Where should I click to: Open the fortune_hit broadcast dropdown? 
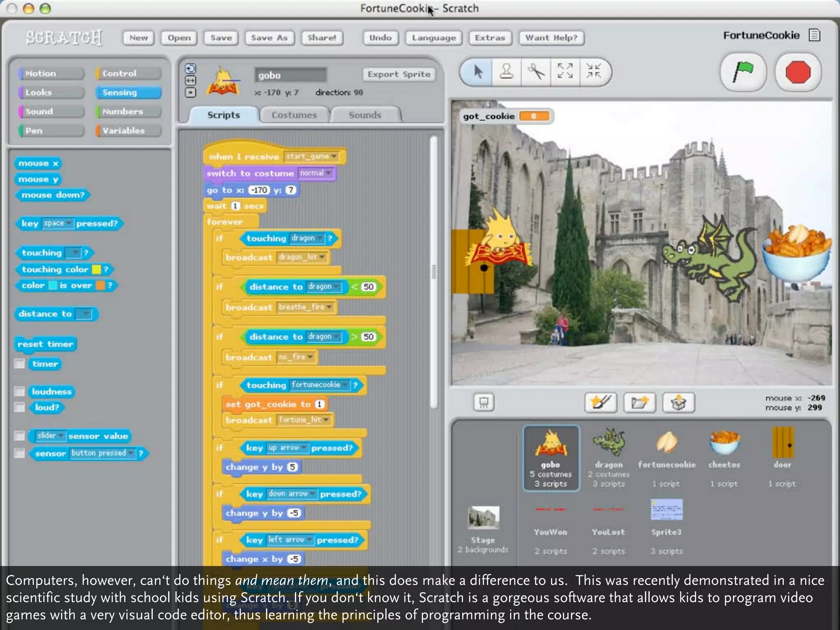click(x=304, y=420)
